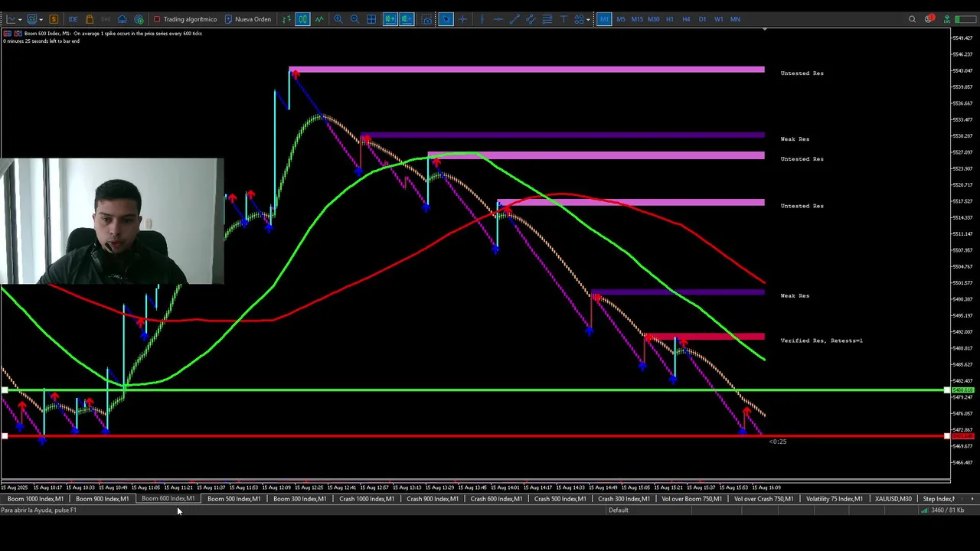Viewport: 980px width, 551px height.
Task: Open the IDE MetaEditor icon
Action: click(x=73, y=19)
